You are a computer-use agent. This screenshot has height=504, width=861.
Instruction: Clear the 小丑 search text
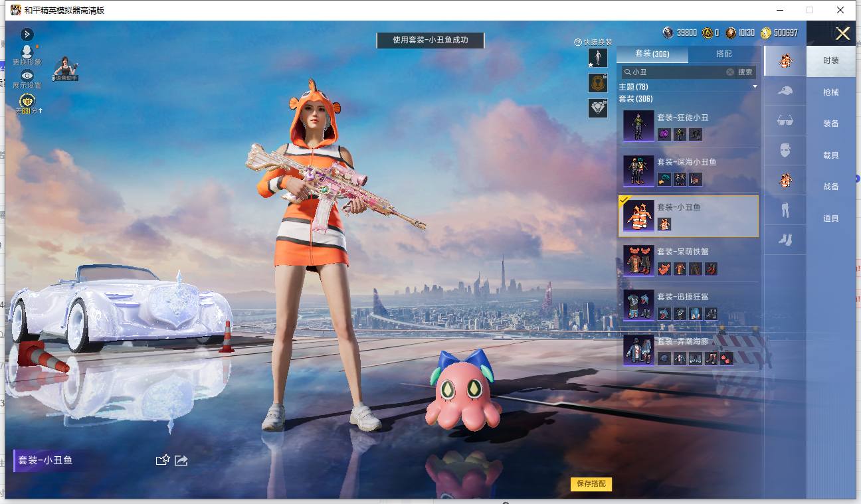tap(730, 72)
